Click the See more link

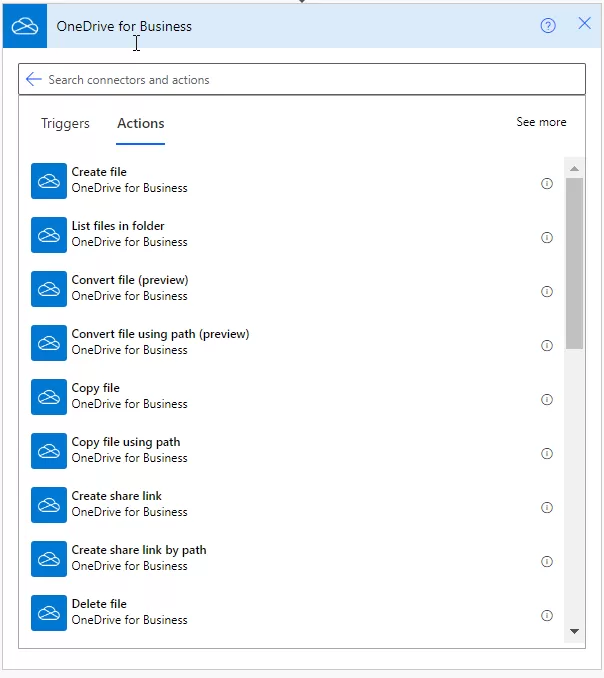pos(541,122)
